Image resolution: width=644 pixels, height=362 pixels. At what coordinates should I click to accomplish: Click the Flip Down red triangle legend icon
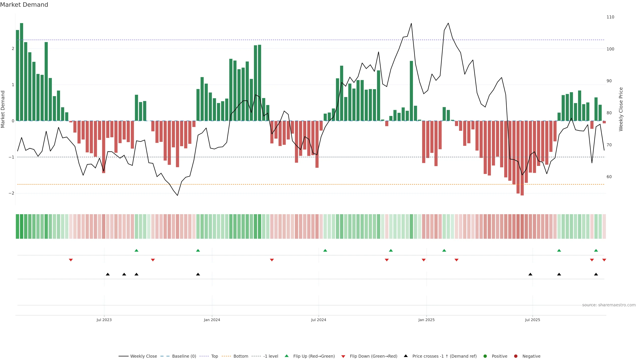click(343, 356)
